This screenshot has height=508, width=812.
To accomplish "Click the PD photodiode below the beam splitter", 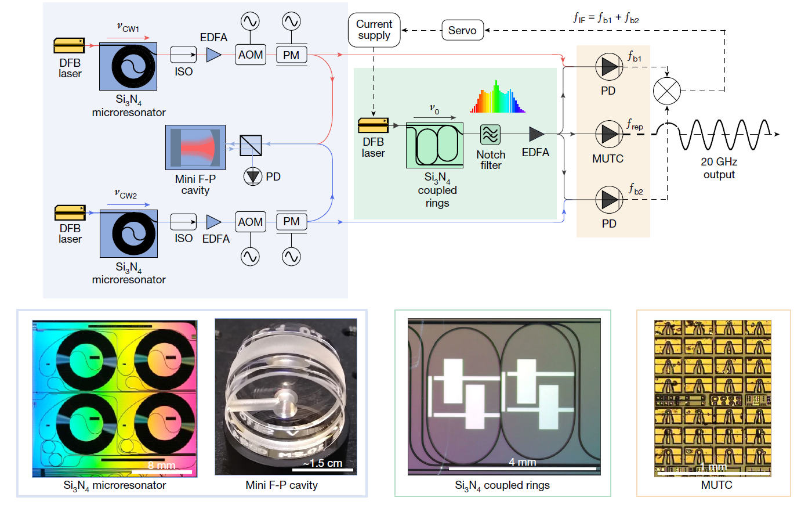I will 253,176.
